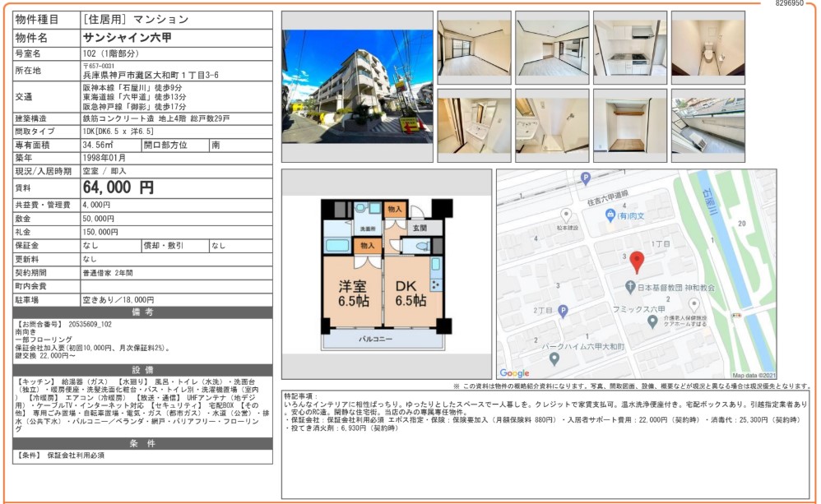
Task: Click the パークハイム六甲大和町 location marker
Action: [554, 358]
